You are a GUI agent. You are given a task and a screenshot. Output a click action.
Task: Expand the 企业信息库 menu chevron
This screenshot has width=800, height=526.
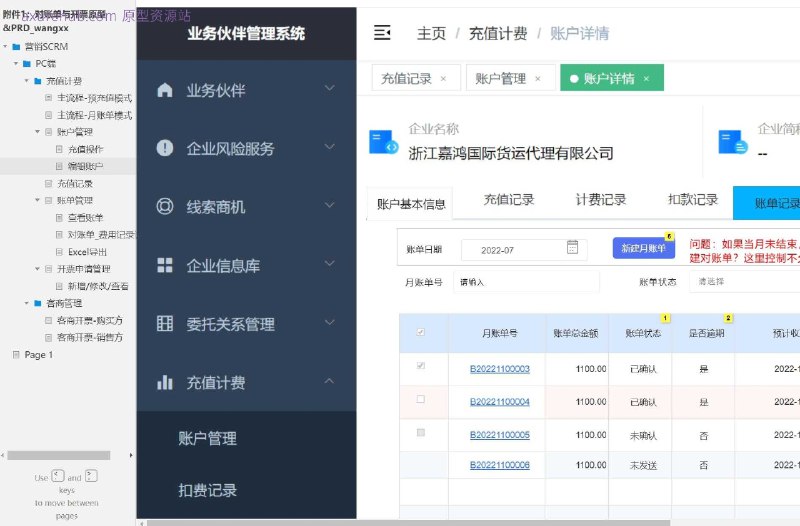330,263
